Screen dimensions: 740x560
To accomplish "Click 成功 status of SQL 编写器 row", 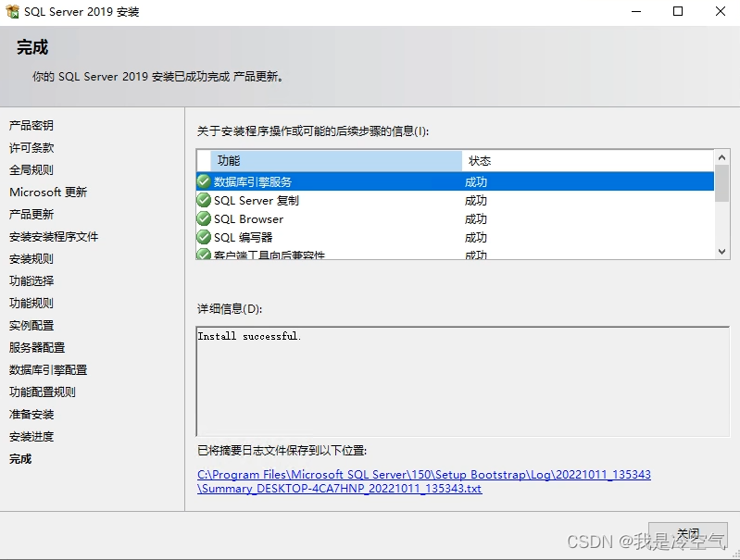I will (x=476, y=237).
